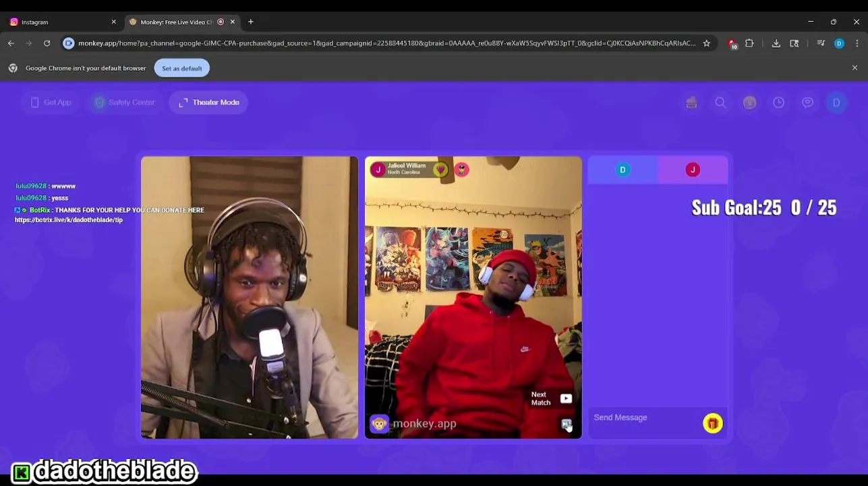This screenshot has height=486, width=868.
Task: Open the media controls icon
Action: point(821,43)
